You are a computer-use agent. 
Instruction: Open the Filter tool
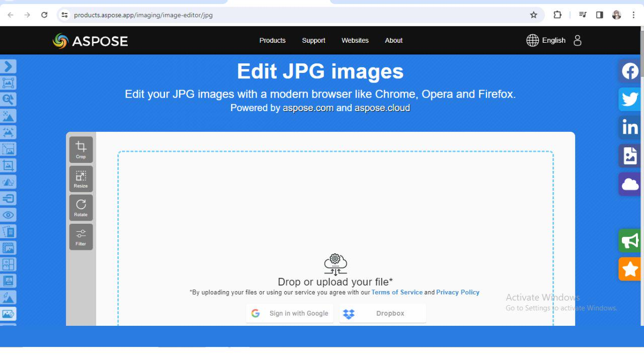click(x=81, y=237)
